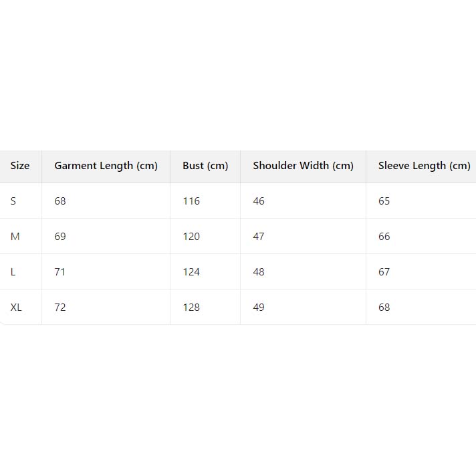Click shoulder width value 46
The width and height of the screenshot is (476, 476).
[259, 201]
